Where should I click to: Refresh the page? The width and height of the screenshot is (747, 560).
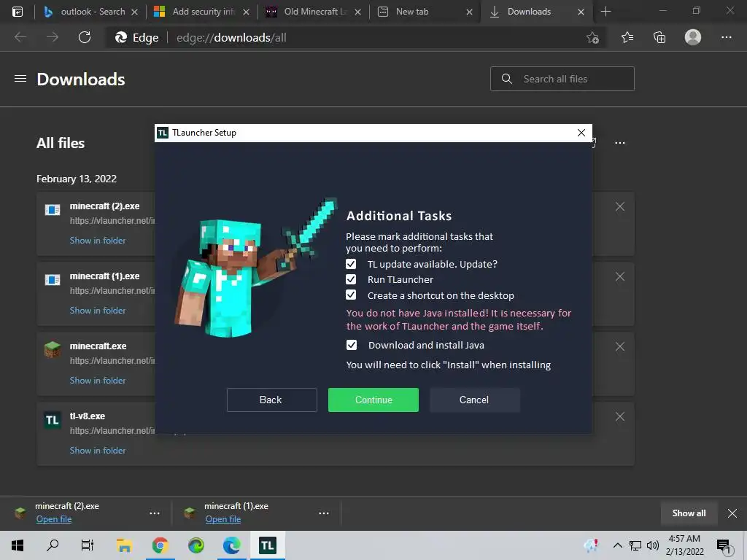pyautogui.click(x=85, y=37)
